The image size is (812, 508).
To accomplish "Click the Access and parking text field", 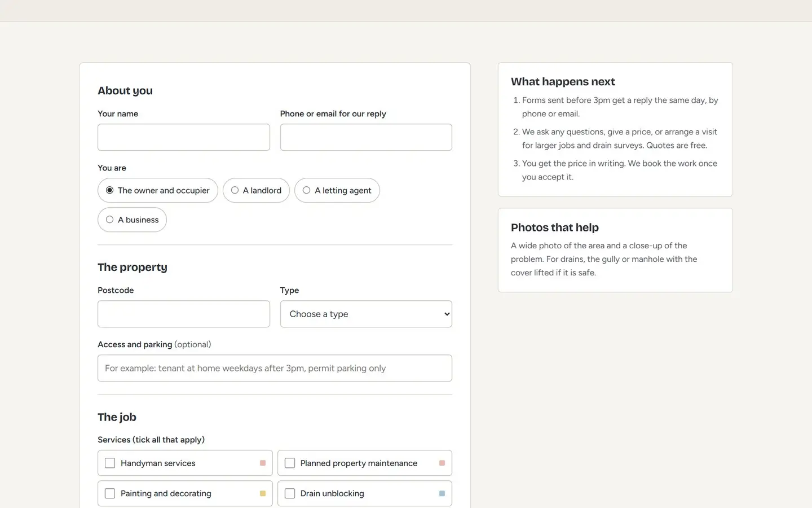I will click(275, 368).
